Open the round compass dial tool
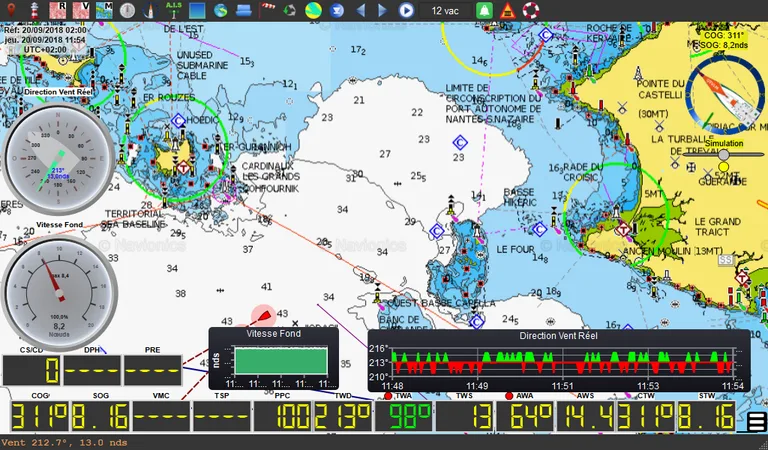This screenshot has height=450, width=768. point(127,10)
